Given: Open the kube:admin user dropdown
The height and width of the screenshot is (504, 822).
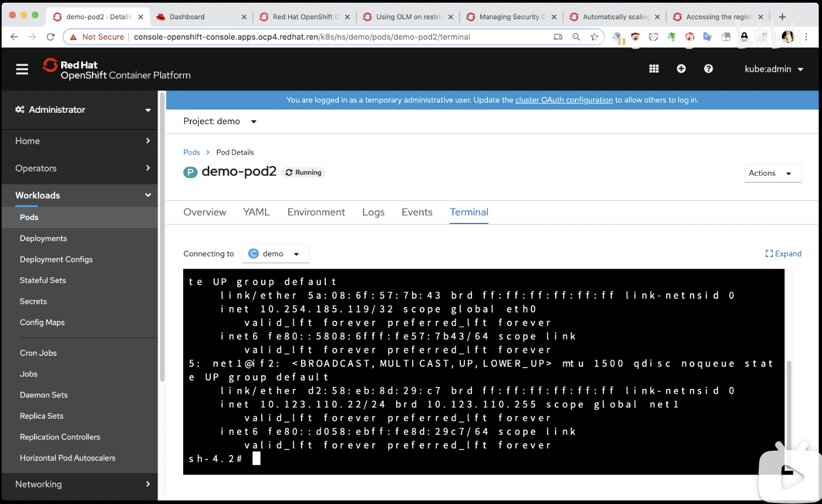Looking at the screenshot, I should (x=774, y=69).
